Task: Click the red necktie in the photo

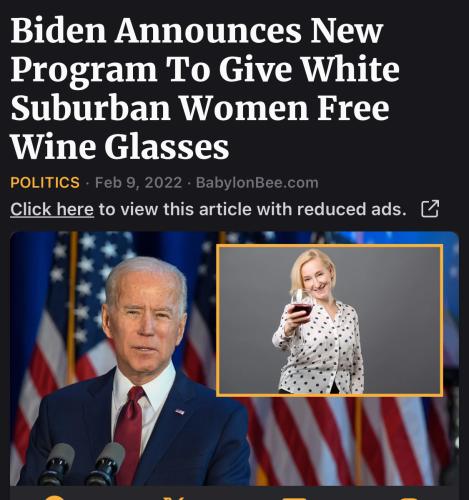Action: coord(129,433)
